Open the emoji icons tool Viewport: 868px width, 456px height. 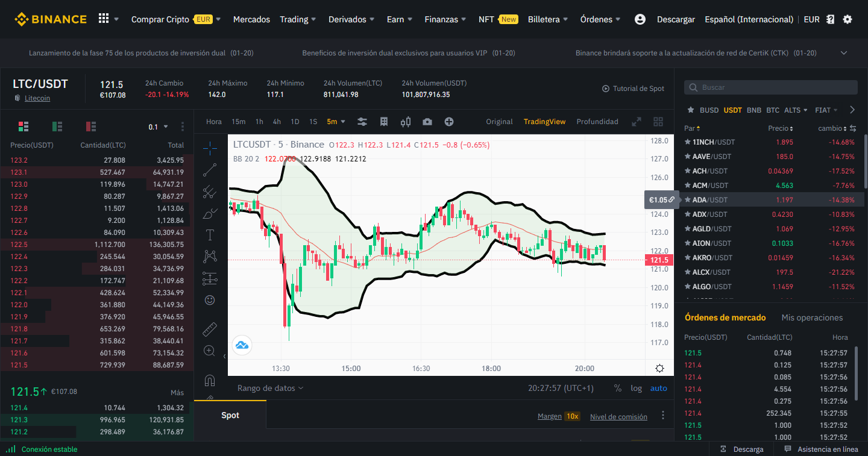tap(210, 299)
